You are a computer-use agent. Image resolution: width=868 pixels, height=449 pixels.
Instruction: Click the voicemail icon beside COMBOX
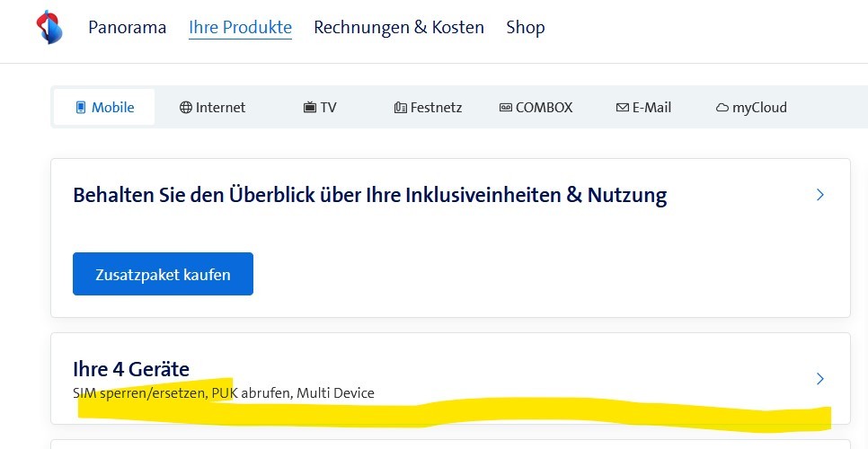[506, 108]
